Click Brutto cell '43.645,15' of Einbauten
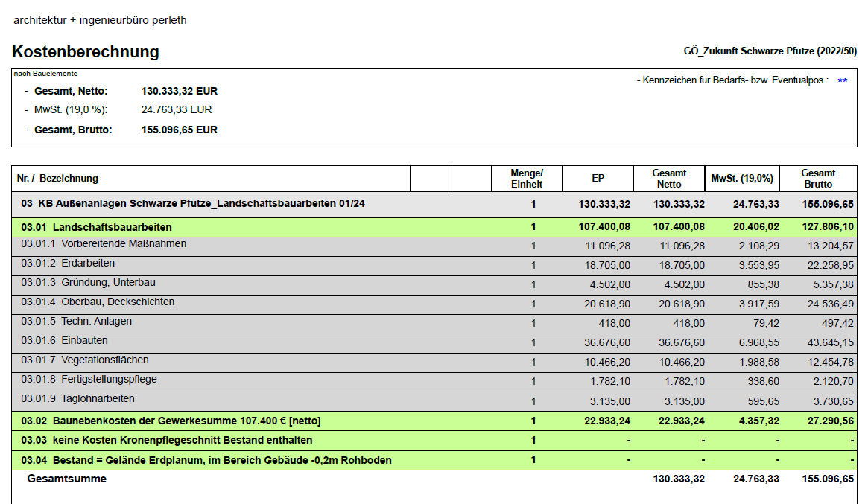 (830, 343)
